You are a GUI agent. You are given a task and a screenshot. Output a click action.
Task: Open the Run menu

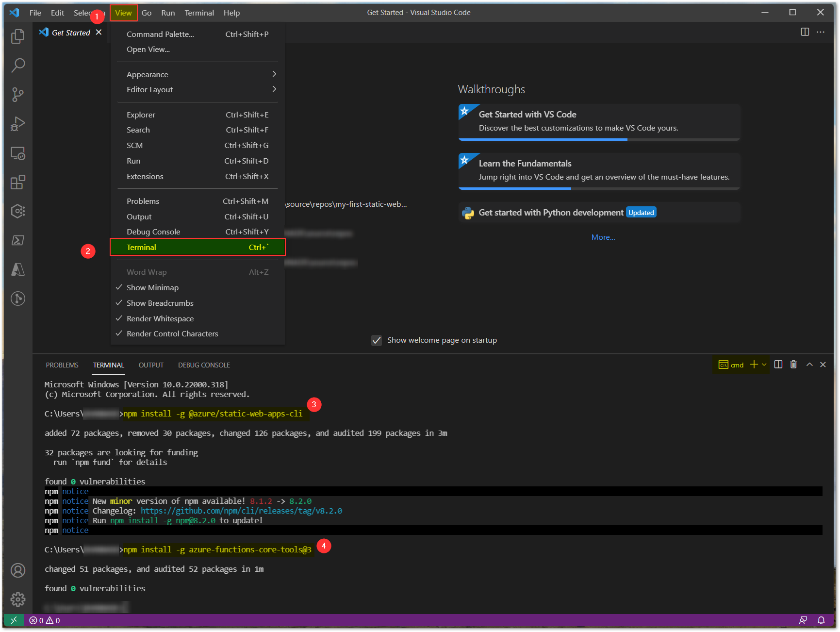click(x=168, y=13)
